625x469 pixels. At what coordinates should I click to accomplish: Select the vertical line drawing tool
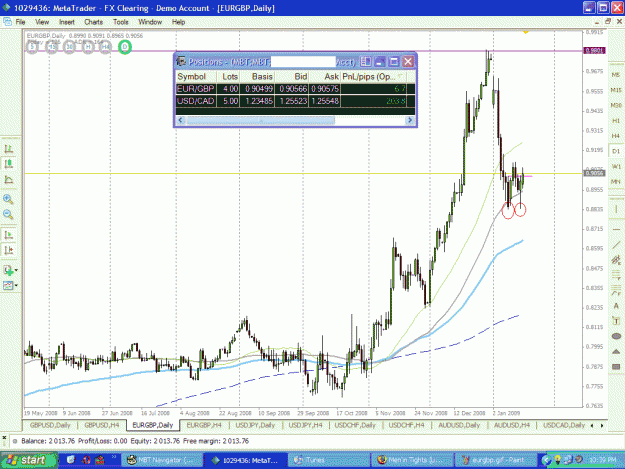click(x=616, y=209)
